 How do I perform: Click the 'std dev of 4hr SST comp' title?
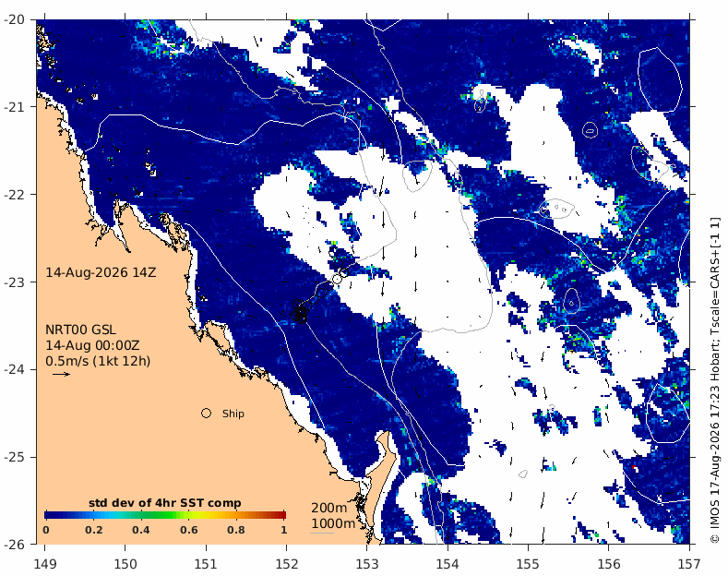(165, 503)
